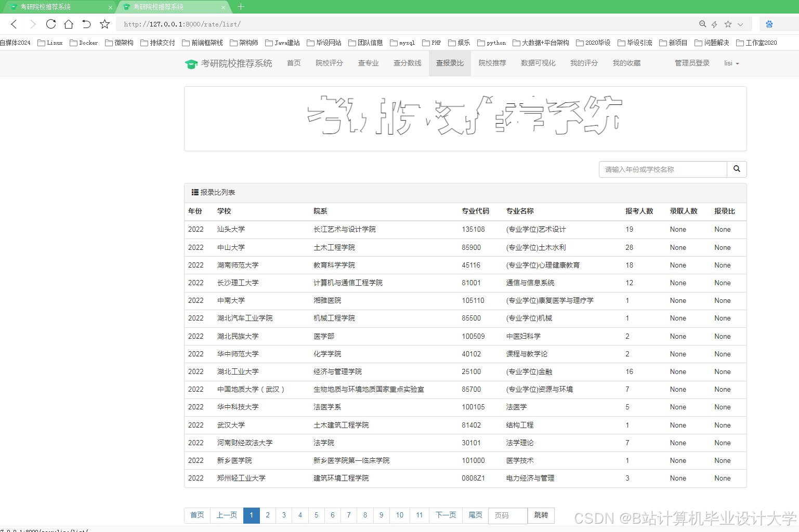799x532 pixels.
Task: Click the 请输入年份或学校名称 search field
Action: pos(663,169)
